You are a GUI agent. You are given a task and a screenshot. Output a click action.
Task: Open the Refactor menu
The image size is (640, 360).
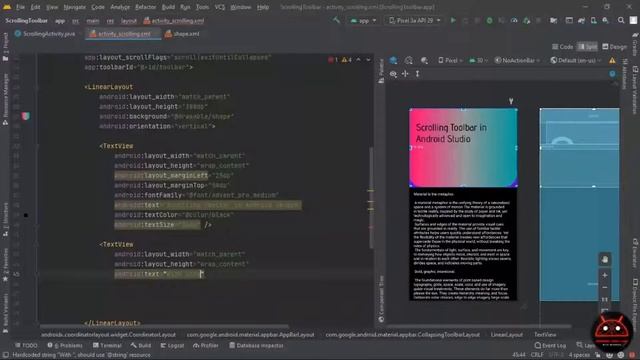(145, 7)
